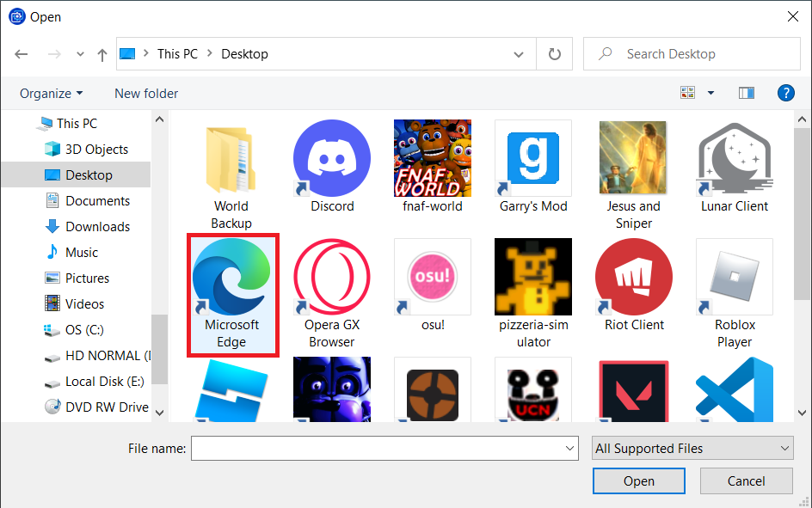
Task: Select the Microsoft Edge shortcut icon
Action: 231,277
